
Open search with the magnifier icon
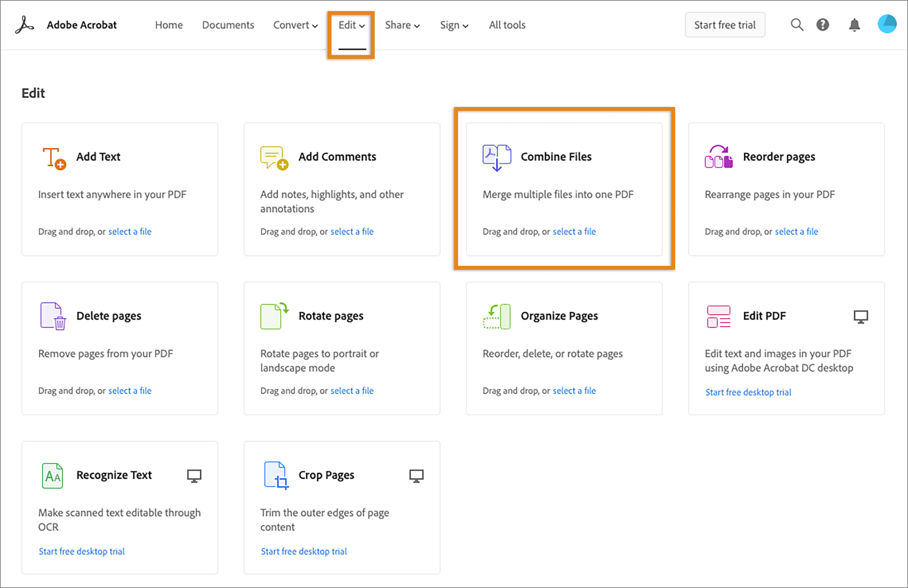pyautogui.click(x=797, y=25)
